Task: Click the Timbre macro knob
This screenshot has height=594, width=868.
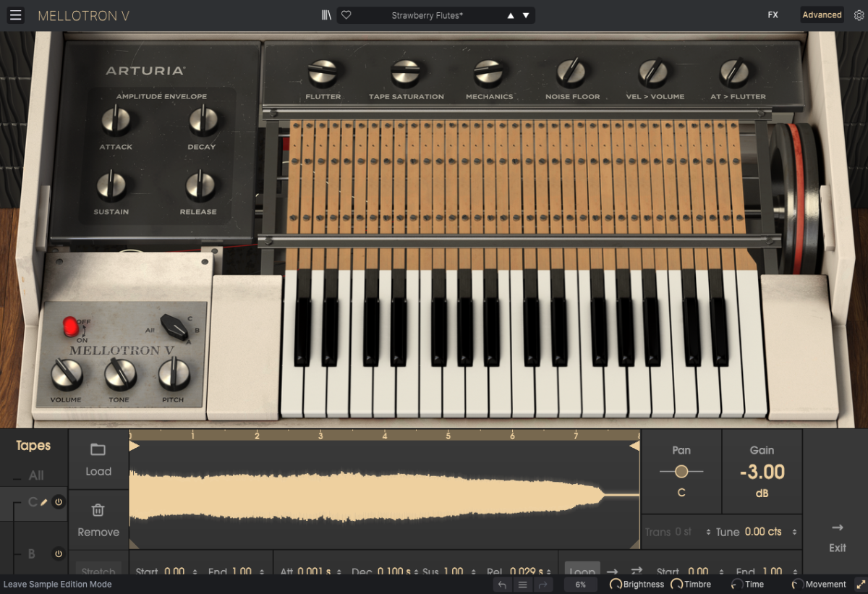Action: 677,585
